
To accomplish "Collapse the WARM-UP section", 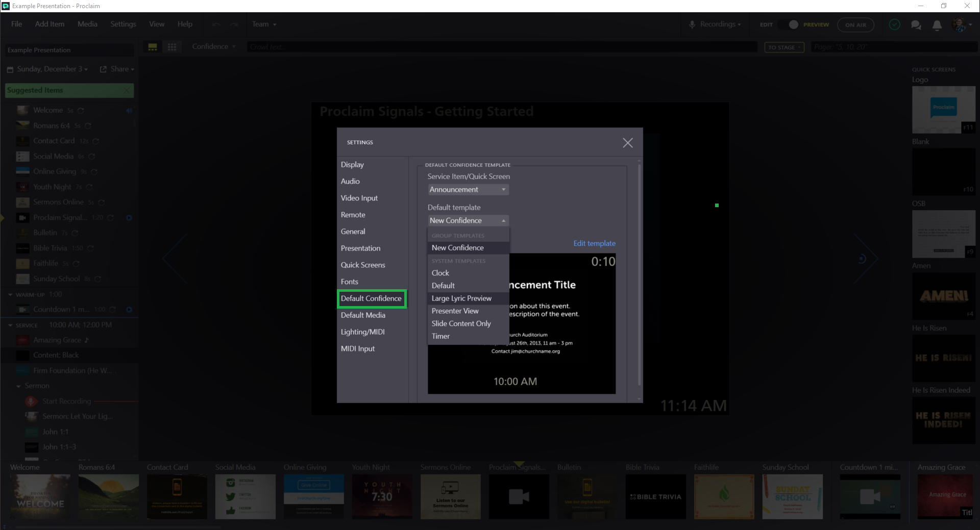I will [10, 295].
